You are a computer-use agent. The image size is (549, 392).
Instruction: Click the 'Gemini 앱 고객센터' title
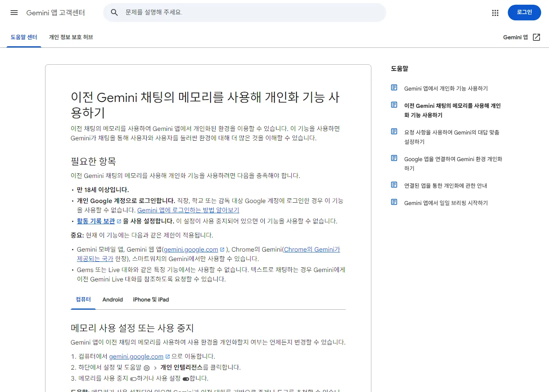(56, 13)
